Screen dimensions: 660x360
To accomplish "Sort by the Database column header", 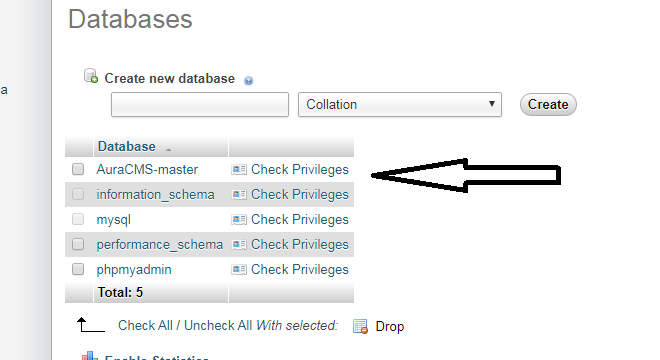I will [x=127, y=147].
